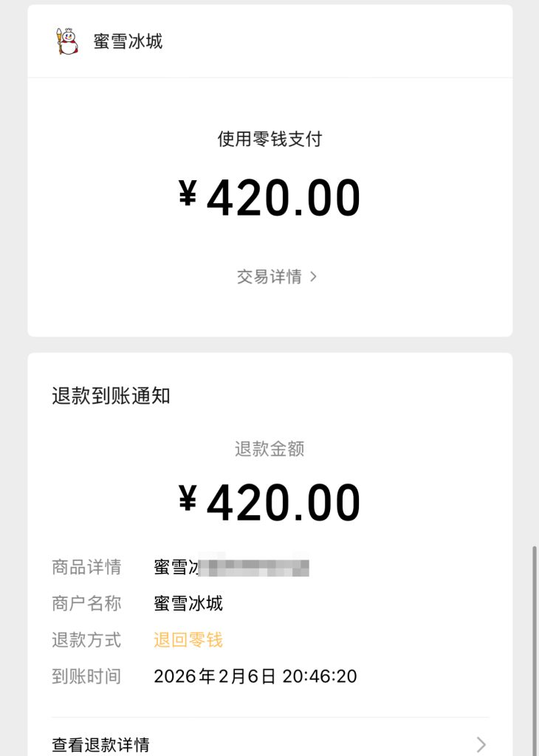Screen dimensions: 539x756
Task: Tap the 蜜雪冰城 merchant name in header
Action: click(128, 41)
